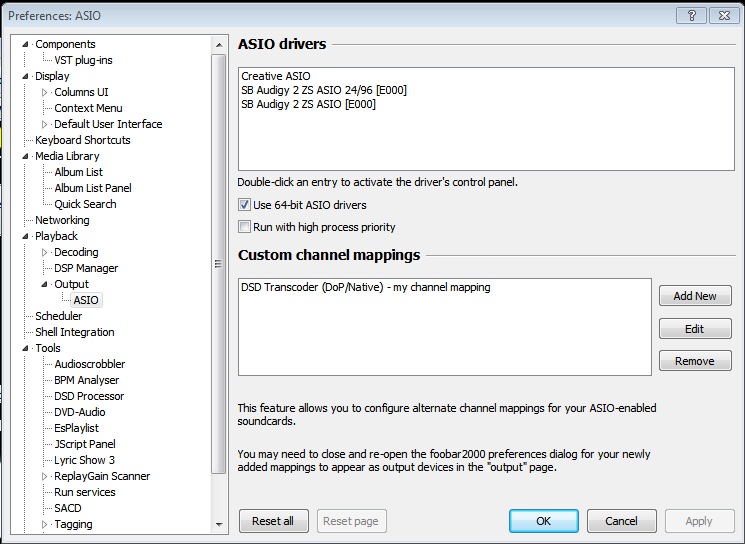Screen dimensions: 745x544
Task: Confirm preferences with OK button
Action: [543, 521]
